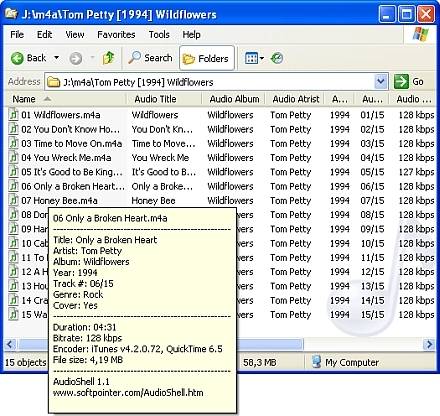Open the File menu
The image size is (440, 416).
(17, 34)
